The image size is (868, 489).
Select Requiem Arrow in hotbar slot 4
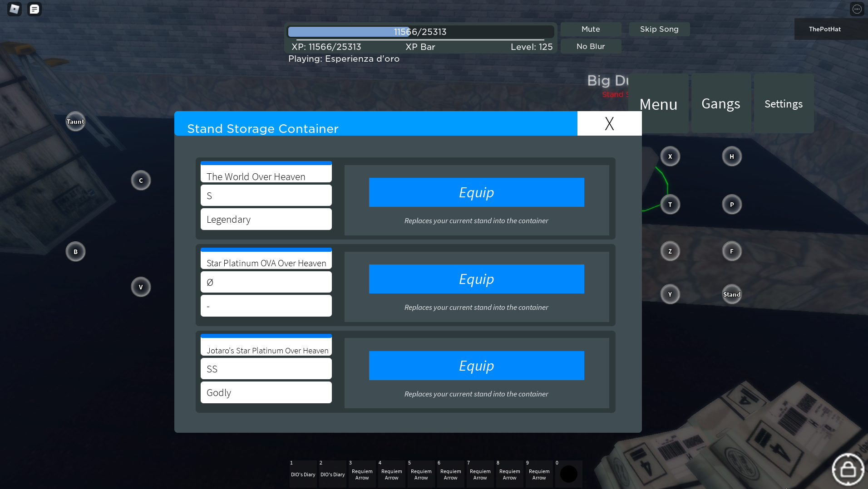(391, 474)
